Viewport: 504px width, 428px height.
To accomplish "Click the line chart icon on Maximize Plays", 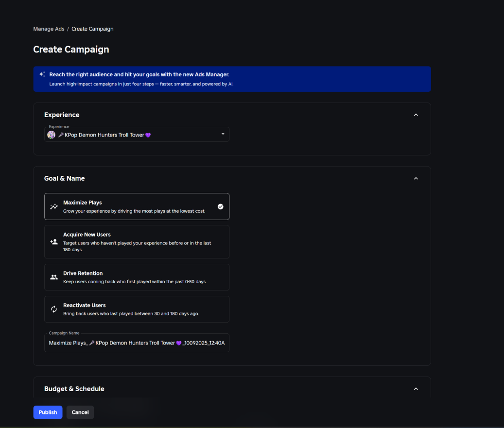I will point(53,206).
